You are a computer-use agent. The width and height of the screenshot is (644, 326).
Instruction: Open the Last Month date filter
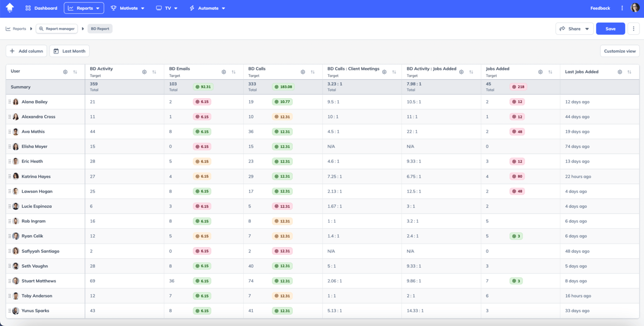coord(69,51)
